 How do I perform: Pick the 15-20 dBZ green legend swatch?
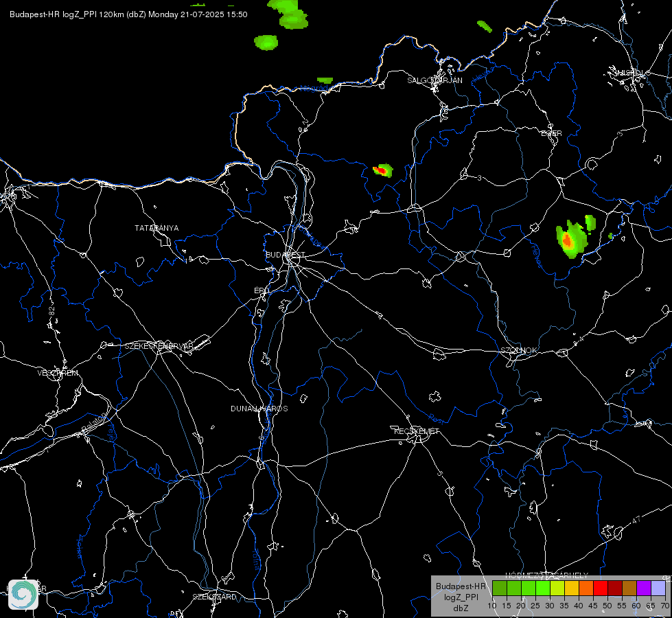[x=514, y=588]
